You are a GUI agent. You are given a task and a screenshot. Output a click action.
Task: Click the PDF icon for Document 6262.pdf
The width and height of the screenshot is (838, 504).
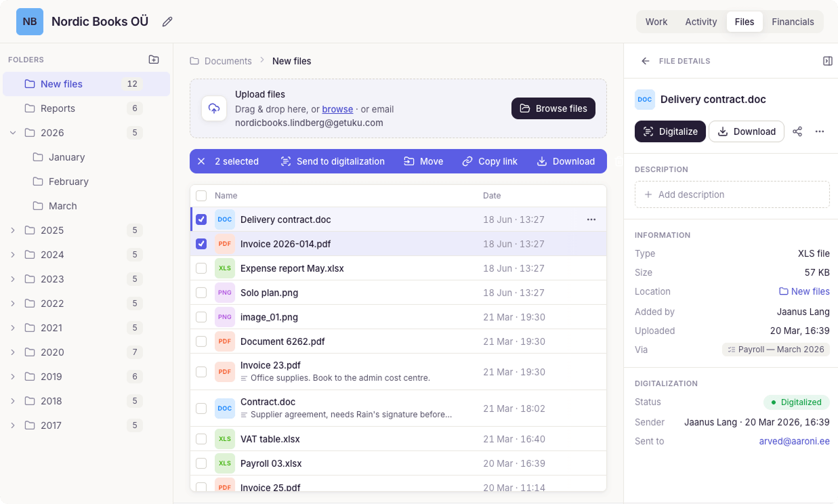pos(225,341)
